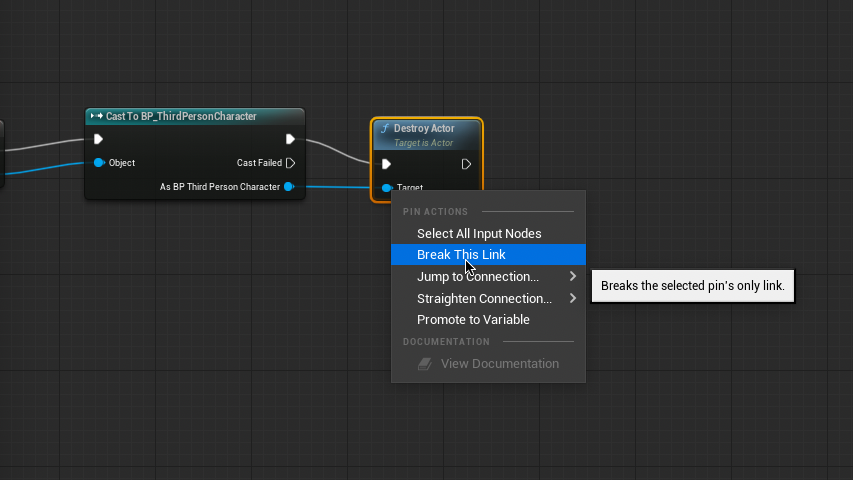Select Promote to Variable
Screen dimensions: 853x480
473,320
